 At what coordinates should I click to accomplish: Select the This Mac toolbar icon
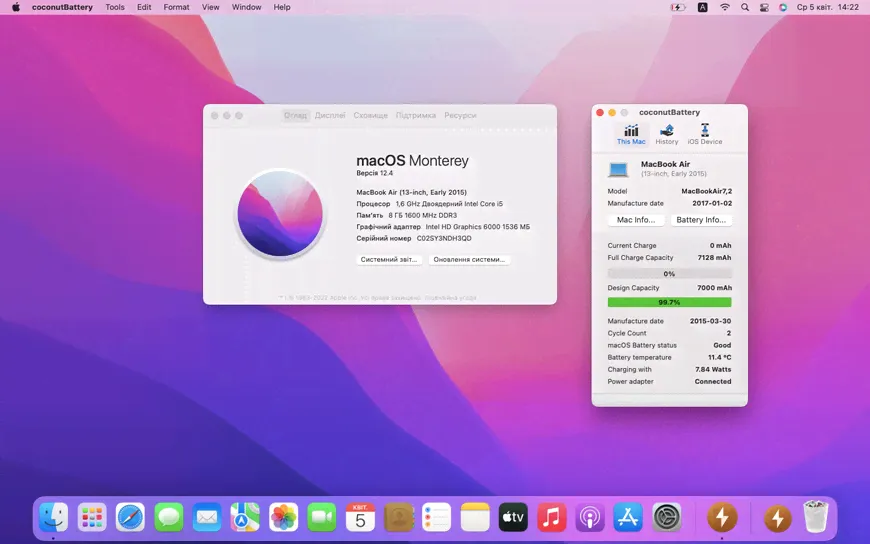pos(631,135)
